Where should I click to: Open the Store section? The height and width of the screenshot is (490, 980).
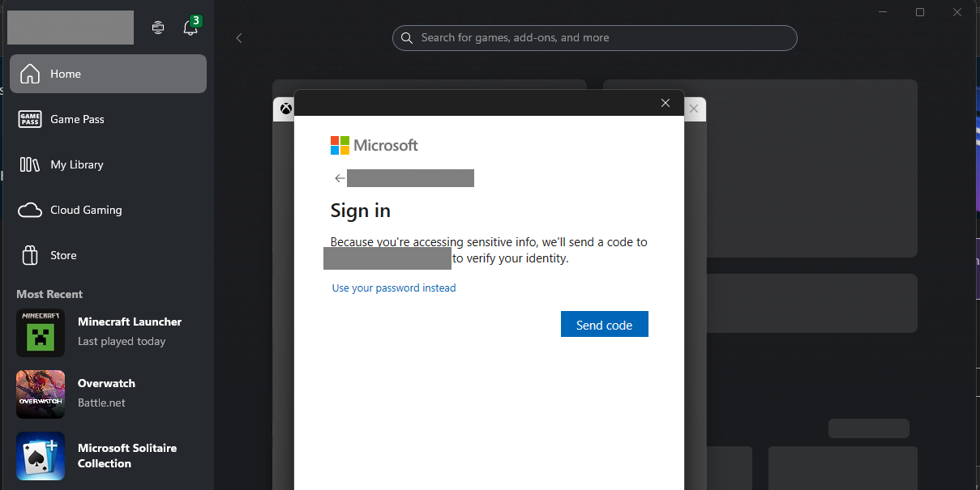click(108, 255)
